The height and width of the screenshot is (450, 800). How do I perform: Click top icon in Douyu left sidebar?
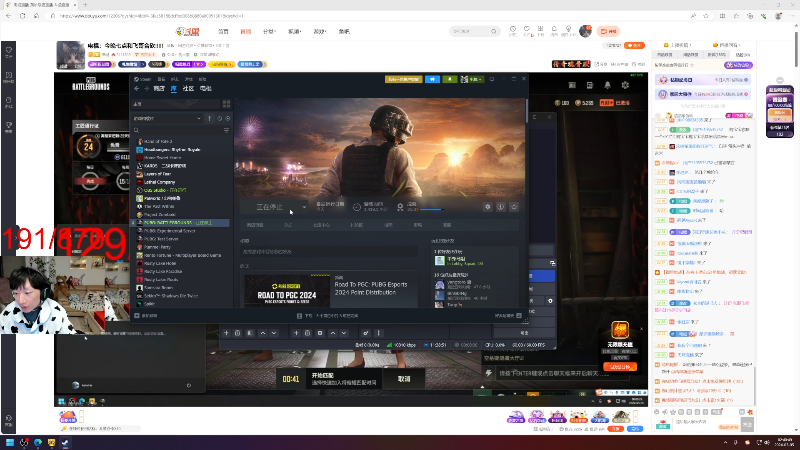[9, 52]
